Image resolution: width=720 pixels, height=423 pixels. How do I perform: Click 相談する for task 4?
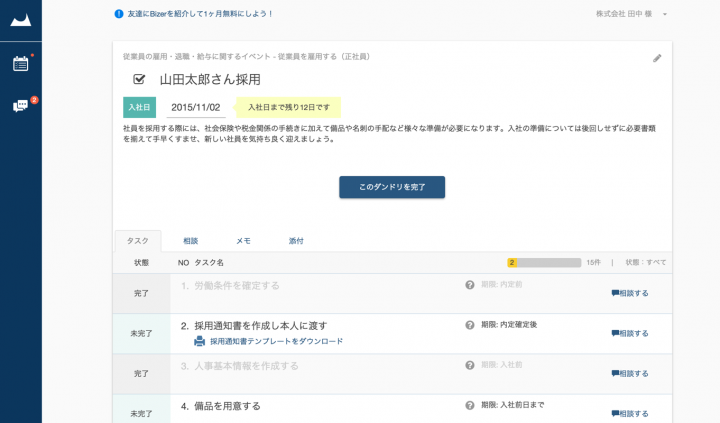[x=630, y=413]
